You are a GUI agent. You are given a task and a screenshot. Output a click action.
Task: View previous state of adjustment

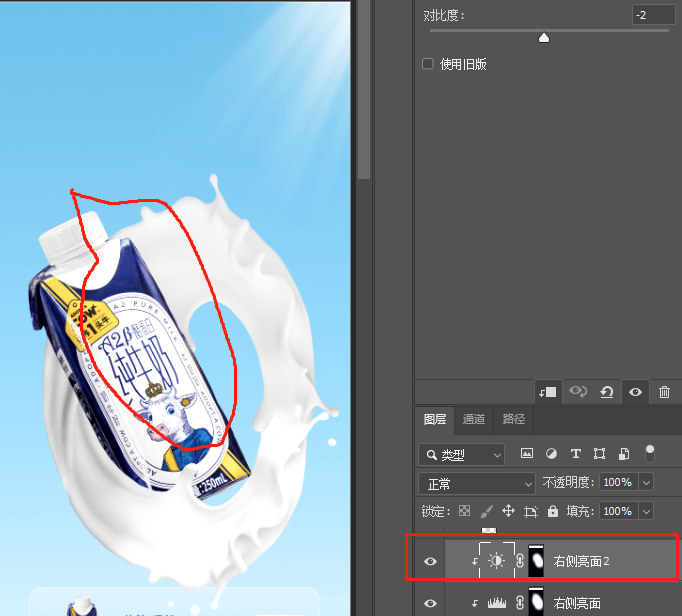coord(578,392)
